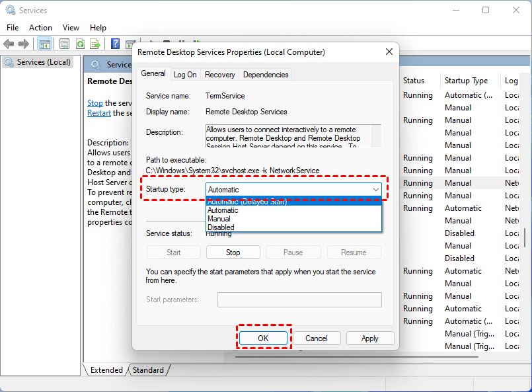Click first Disabled startup type cell

(459, 233)
